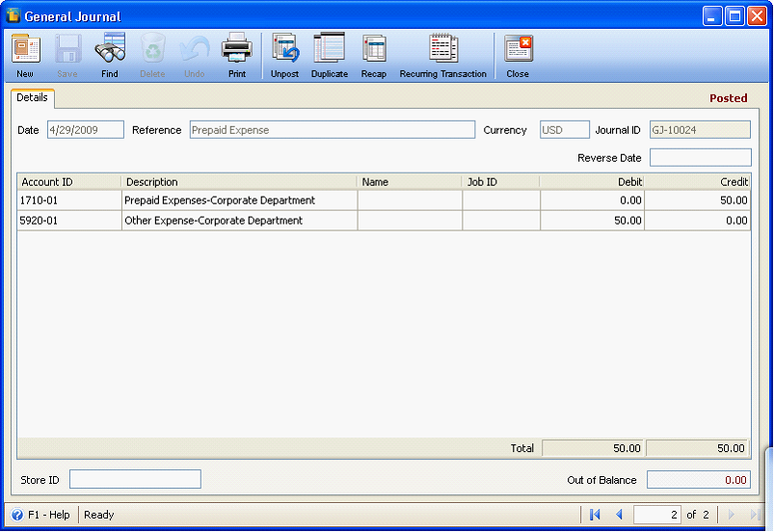This screenshot has width=774, height=532.
Task: Go to the previous record
Action: coord(619,515)
